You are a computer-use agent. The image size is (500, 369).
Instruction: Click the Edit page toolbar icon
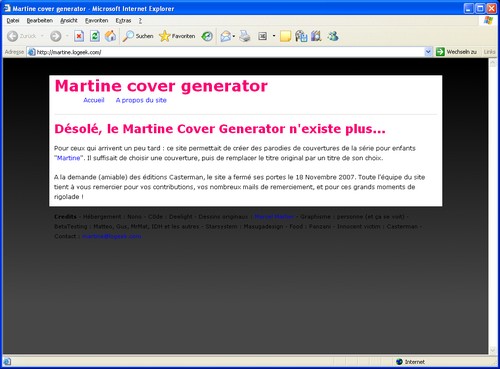262,36
